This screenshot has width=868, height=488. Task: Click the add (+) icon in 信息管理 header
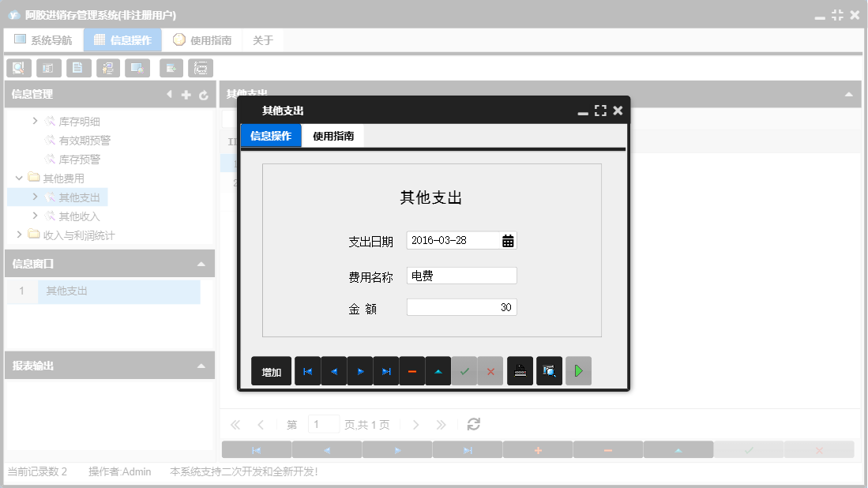pyautogui.click(x=186, y=94)
